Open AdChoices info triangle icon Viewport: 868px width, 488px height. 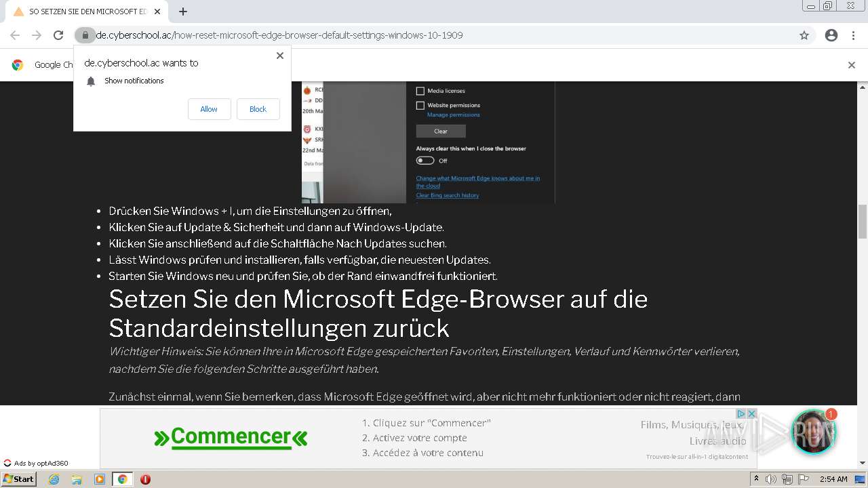point(741,413)
